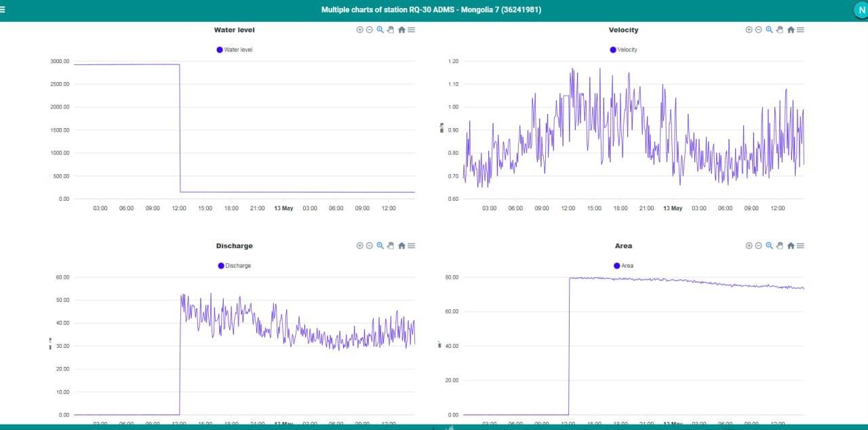Viewport: 868px width, 430px height.
Task: Click the home reset icon on Area chart
Action: pyautogui.click(x=791, y=246)
